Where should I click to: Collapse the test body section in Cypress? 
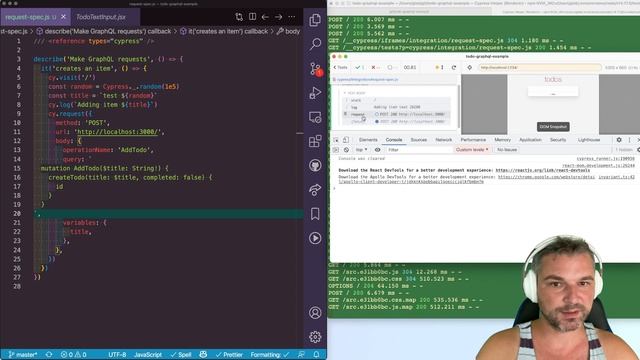354,93
